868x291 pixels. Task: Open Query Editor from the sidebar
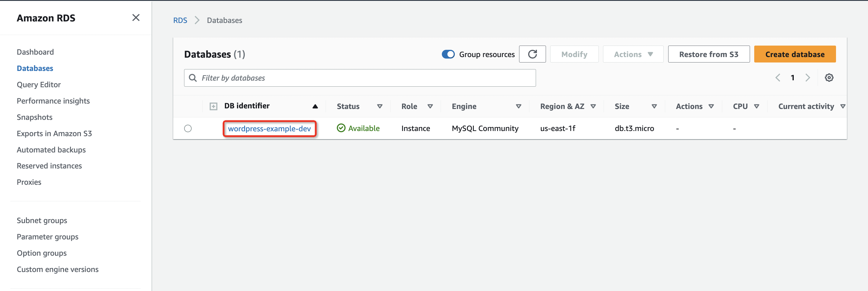[x=38, y=84]
